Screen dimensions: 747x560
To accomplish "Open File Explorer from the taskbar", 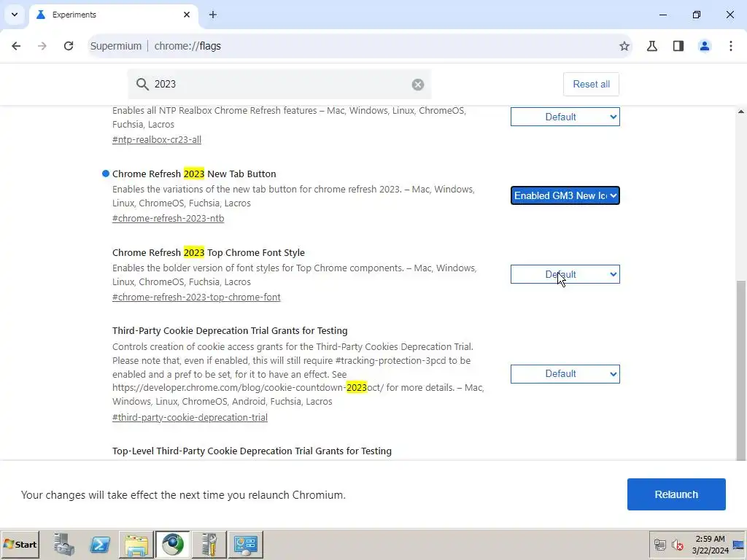I will 136,544.
